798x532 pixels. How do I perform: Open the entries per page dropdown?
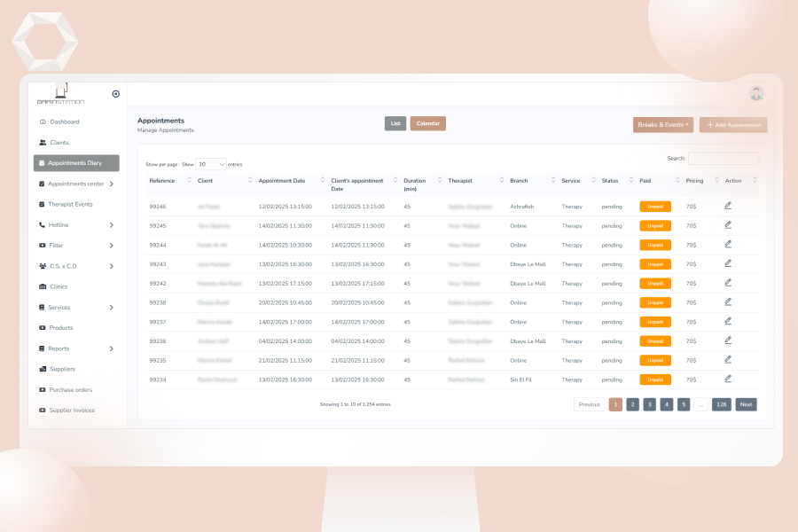211,164
